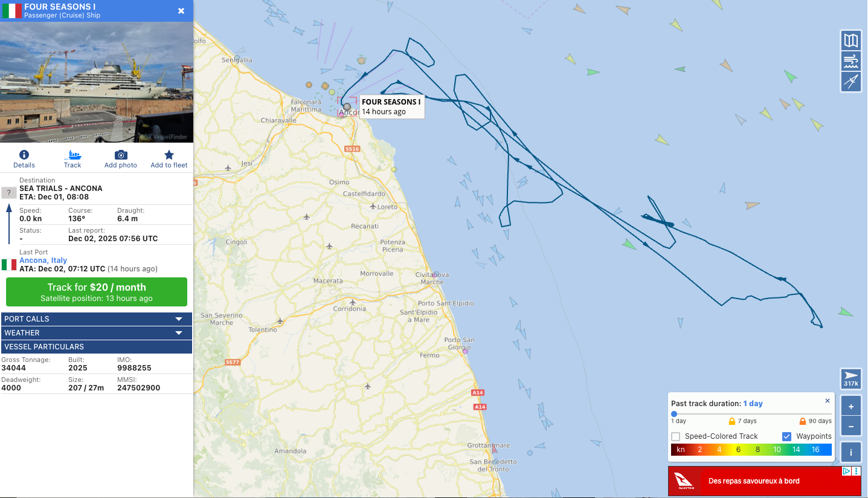Expand the WEATHER section
Viewport: 868px width, 498px height.
pos(97,332)
